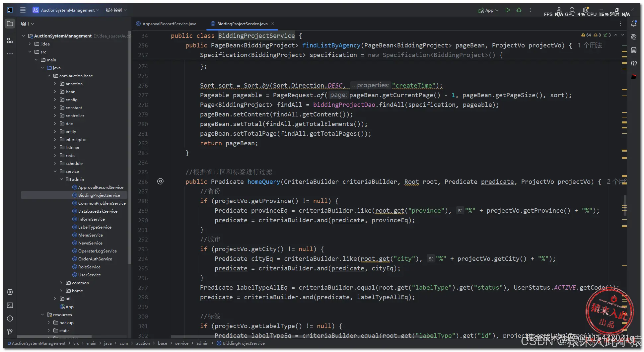Click the project tree horizontal scrollbar

pyautogui.click(x=54, y=337)
